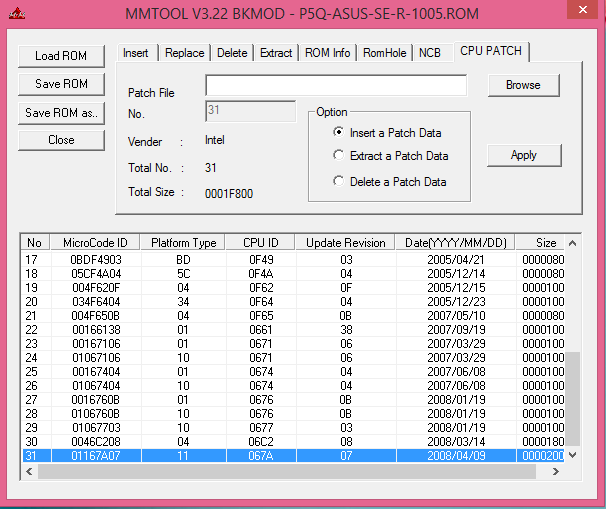Click the Size column header

(x=540, y=243)
